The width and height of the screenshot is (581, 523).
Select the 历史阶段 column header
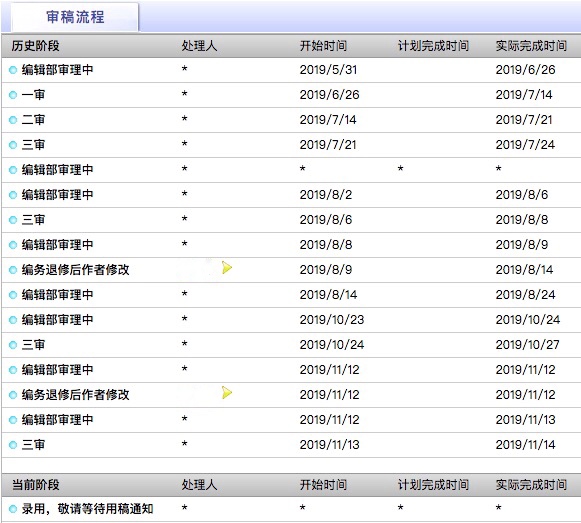36,46
